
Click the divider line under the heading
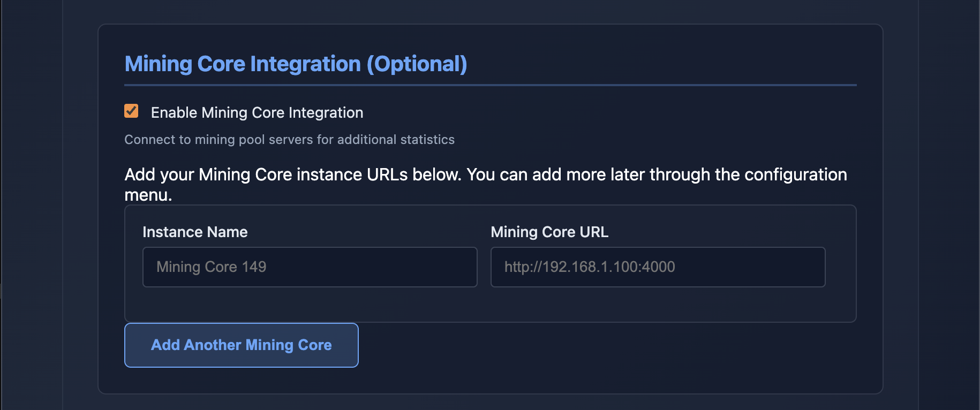pos(490,83)
